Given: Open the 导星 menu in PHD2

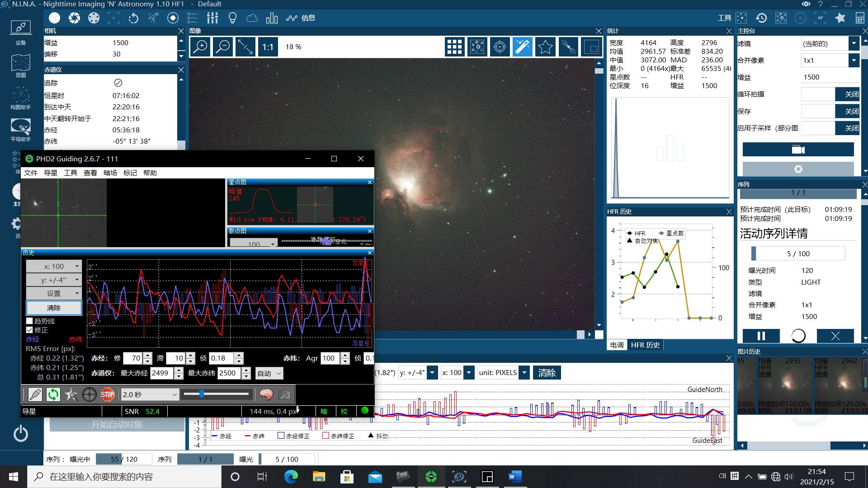Looking at the screenshot, I should [51, 173].
